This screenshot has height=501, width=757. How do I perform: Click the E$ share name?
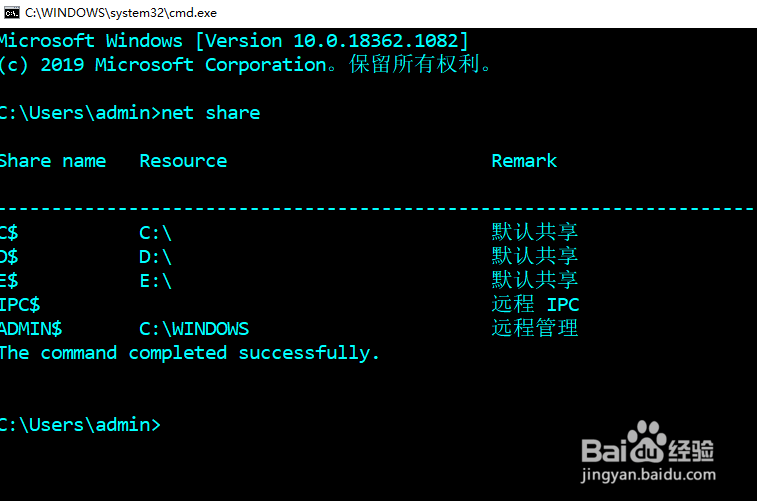click(9, 281)
